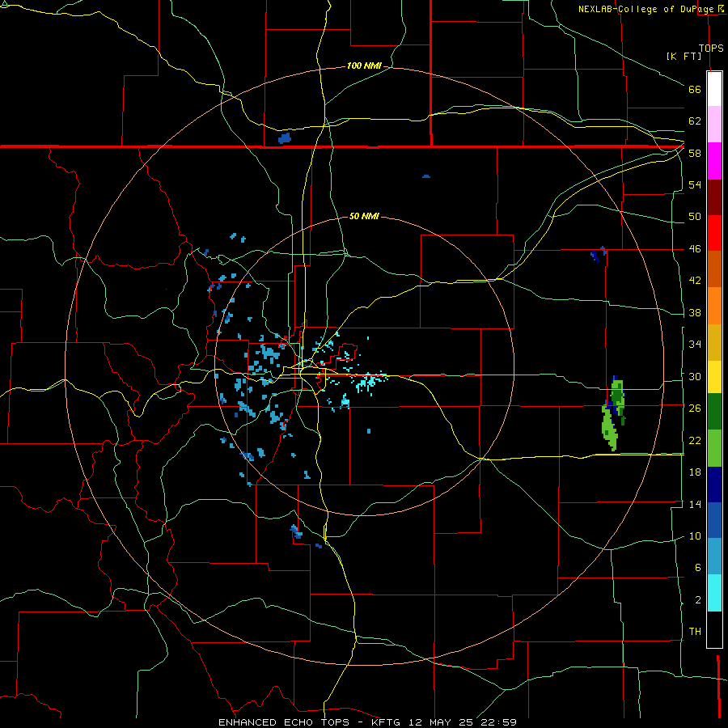This screenshot has height=728, width=728.
Task: Click the 50 NMI range ring label
Action: [x=364, y=216]
